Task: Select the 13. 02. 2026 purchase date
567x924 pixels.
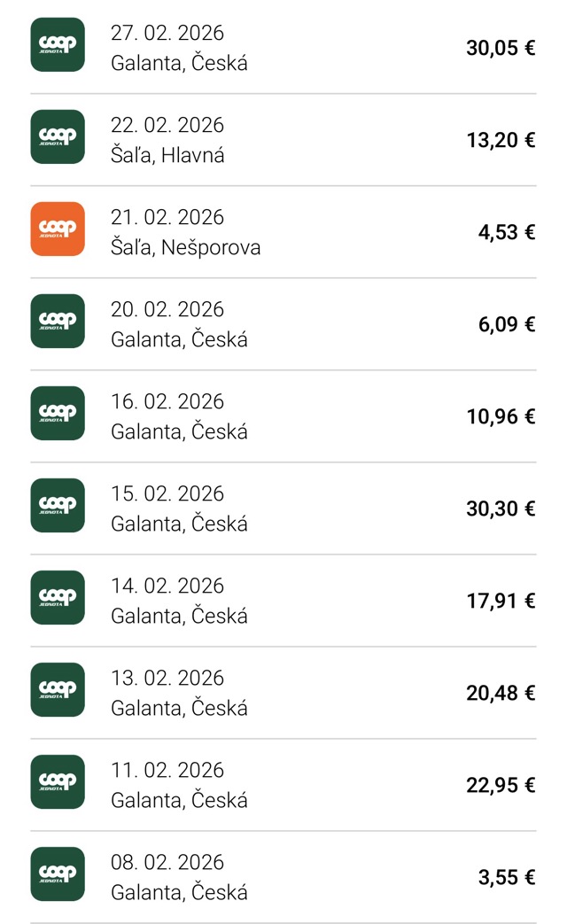Action: [x=167, y=678]
